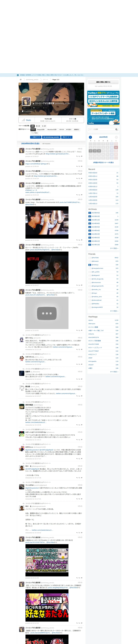Toggle 画像含む filter
138x644 pixels.
click(77, 130)
